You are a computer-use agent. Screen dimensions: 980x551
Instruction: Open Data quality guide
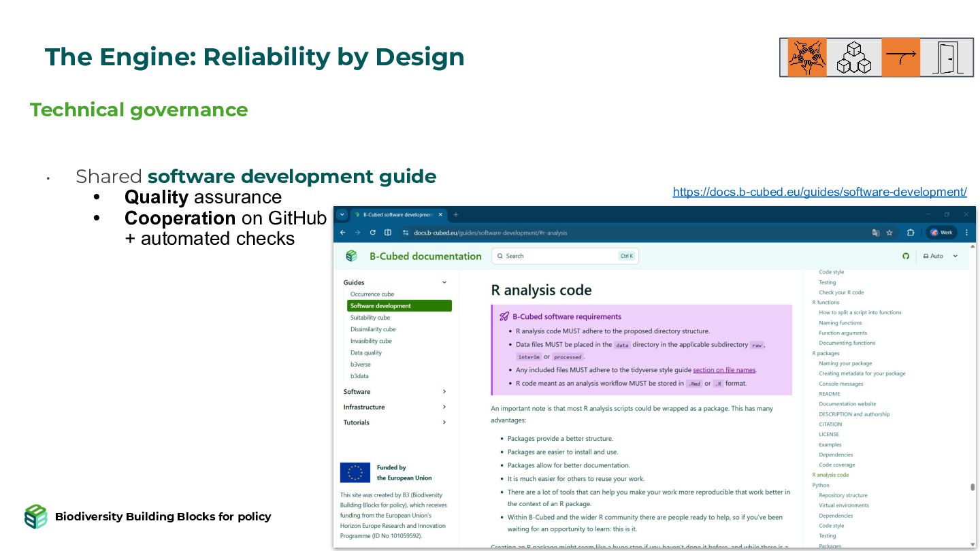[366, 352]
